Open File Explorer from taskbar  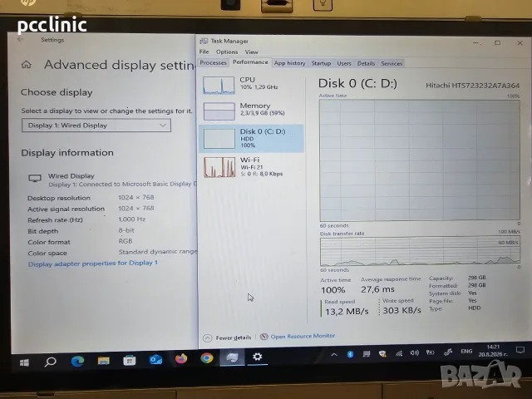coord(103,360)
